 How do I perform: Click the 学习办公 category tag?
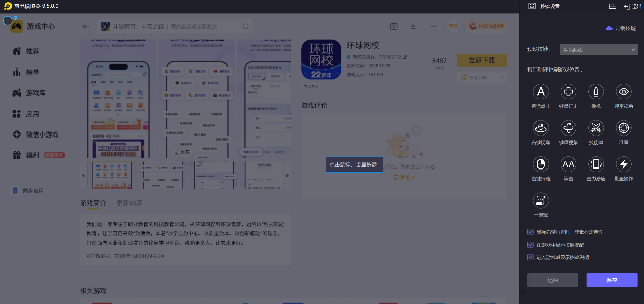(311, 86)
